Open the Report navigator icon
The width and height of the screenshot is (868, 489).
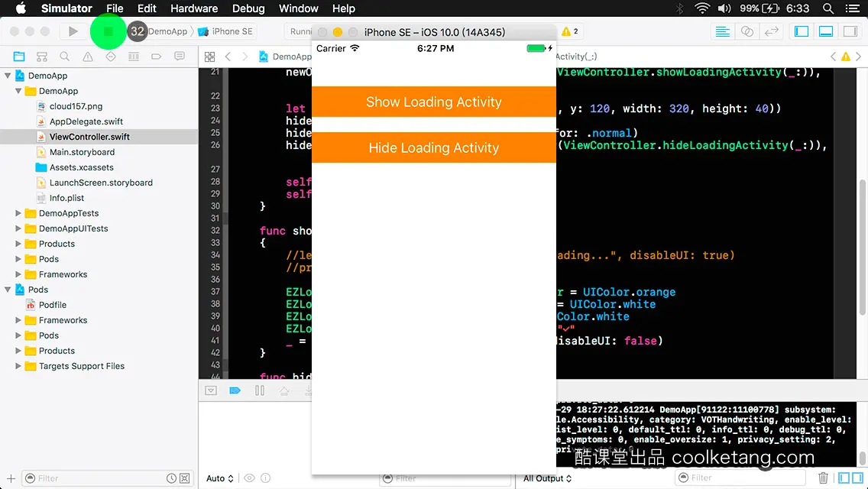180,57
